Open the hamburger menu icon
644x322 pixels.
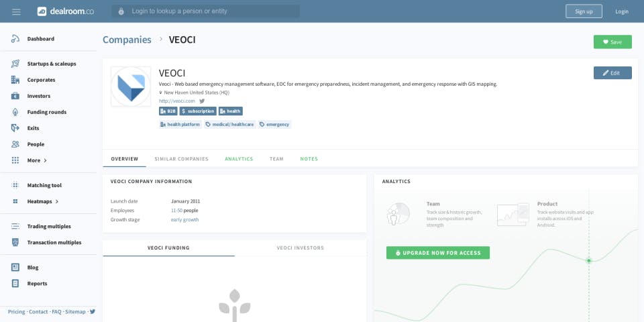(16, 11)
